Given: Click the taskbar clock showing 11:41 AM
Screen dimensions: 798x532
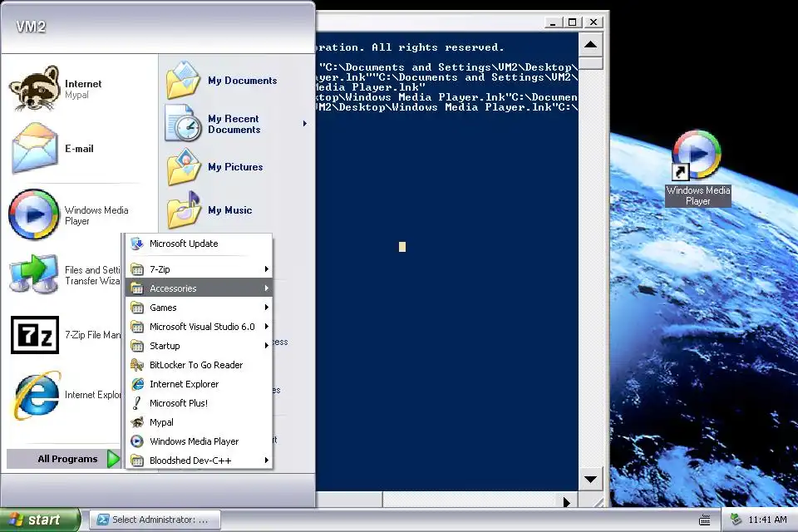Looking at the screenshot, I should click(767, 520).
